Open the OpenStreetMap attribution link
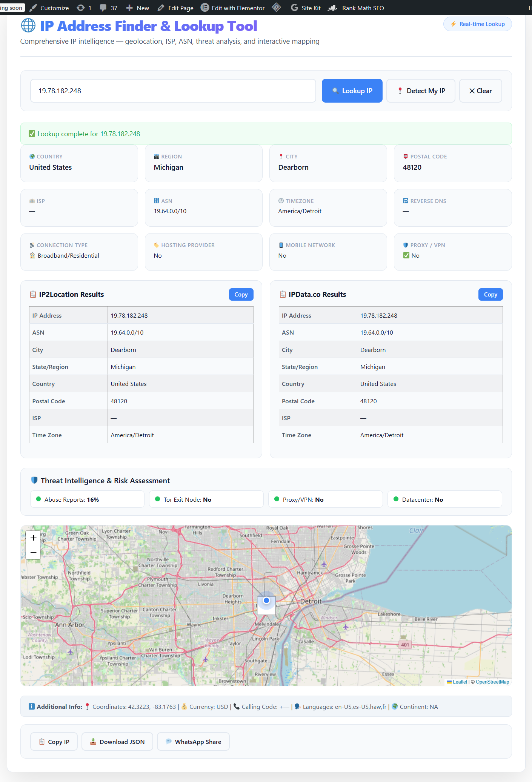Image resolution: width=532 pixels, height=782 pixels. [x=492, y=682]
